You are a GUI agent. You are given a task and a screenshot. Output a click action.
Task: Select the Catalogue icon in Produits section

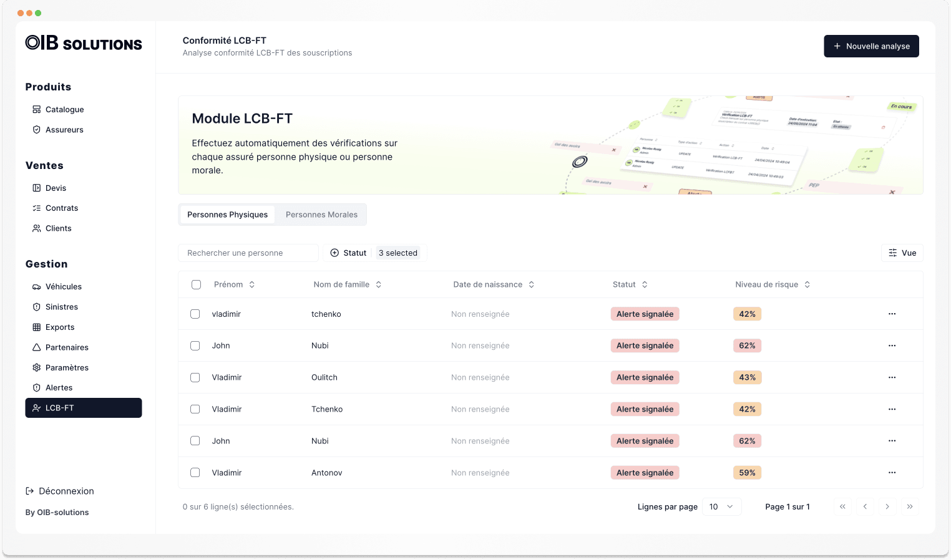36,109
